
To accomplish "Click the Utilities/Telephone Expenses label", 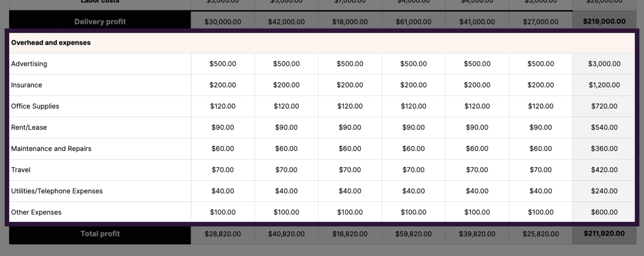I will click(x=57, y=191).
